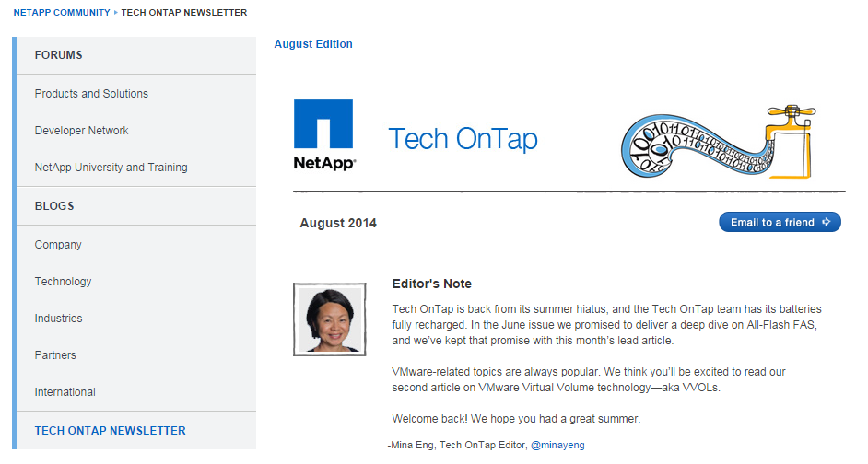This screenshot has width=868, height=464.
Task: Click the Editor's Note heading
Action: click(432, 284)
